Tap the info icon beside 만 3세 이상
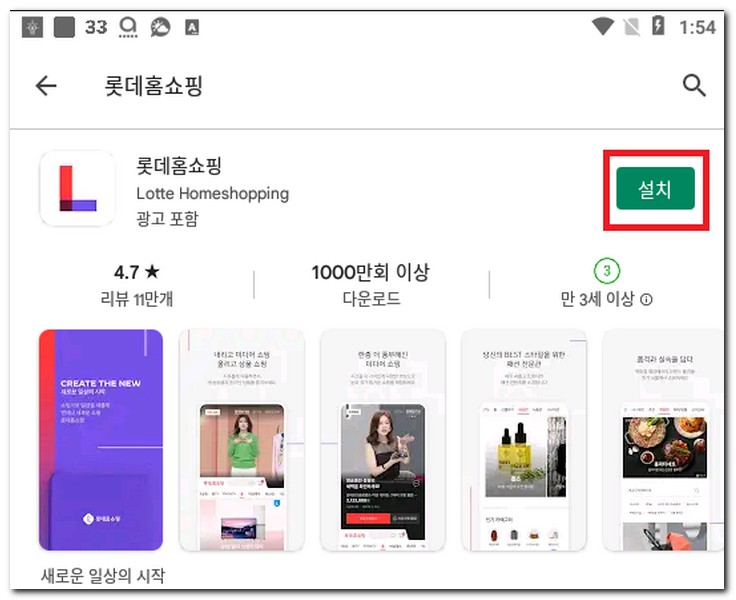Image resolution: width=736 pixels, height=600 pixels. (x=646, y=300)
